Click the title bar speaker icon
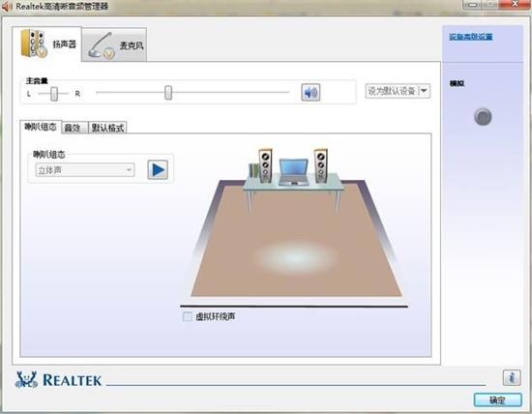This screenshot has width=532, height=414. (7, 7)
